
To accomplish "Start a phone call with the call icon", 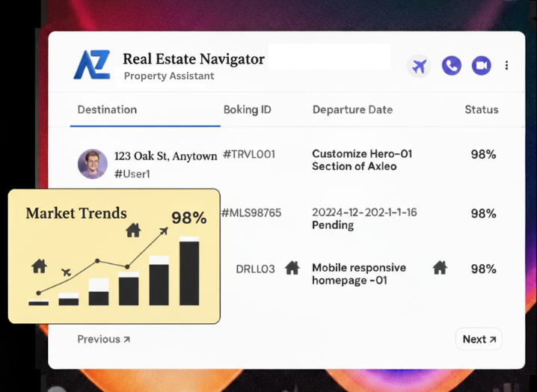I will coord(451,66).
